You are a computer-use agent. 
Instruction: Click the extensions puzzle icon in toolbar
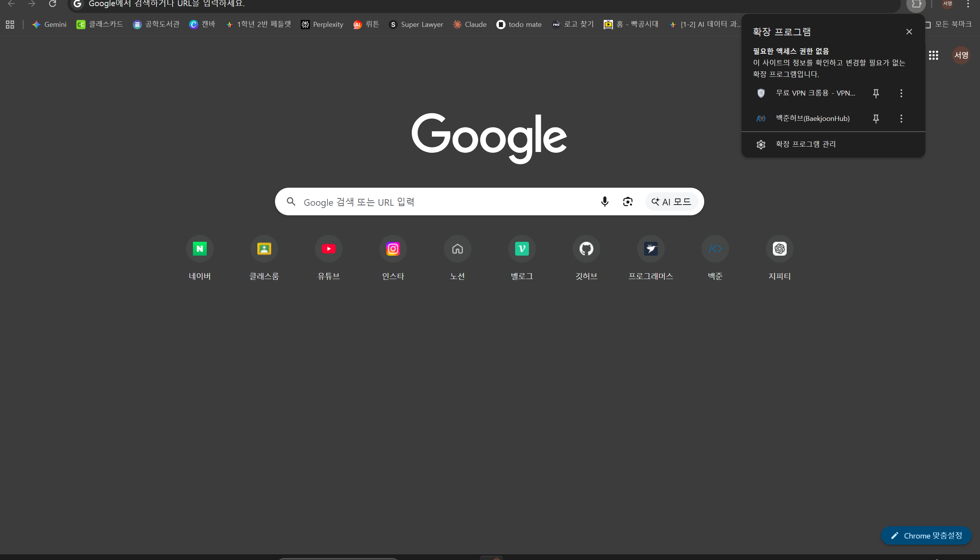[x=916, y=4]
